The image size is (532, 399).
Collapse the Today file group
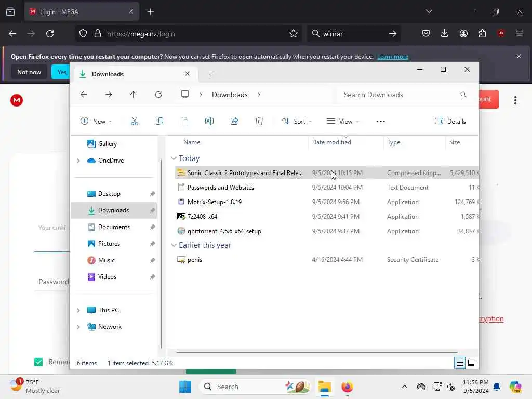(x=174, y=158)
